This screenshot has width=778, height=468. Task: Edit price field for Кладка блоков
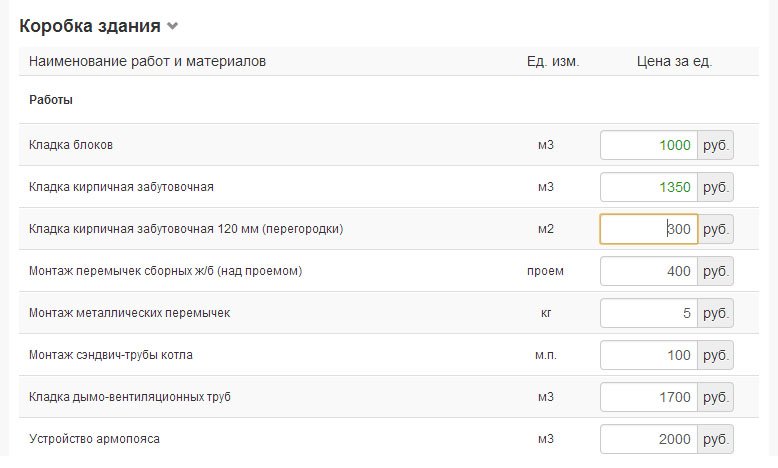pyautogui.click(x=648, y=145)
